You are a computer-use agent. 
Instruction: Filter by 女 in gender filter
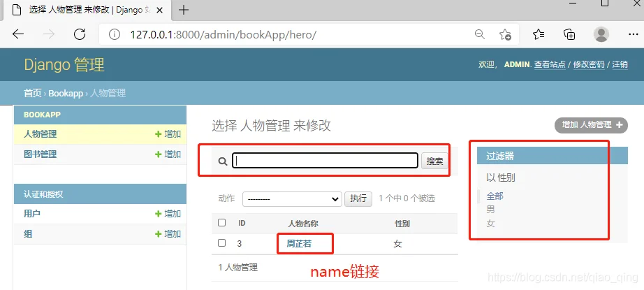pos(491,224)
